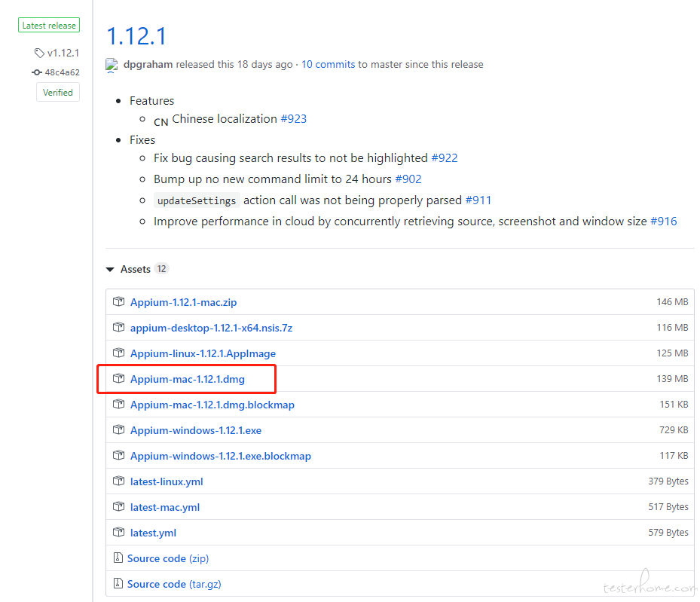The width and height of the screenshot is (700, 602).
Task: Download Appium-1.12.1-mac.zip
Action: 184,302
